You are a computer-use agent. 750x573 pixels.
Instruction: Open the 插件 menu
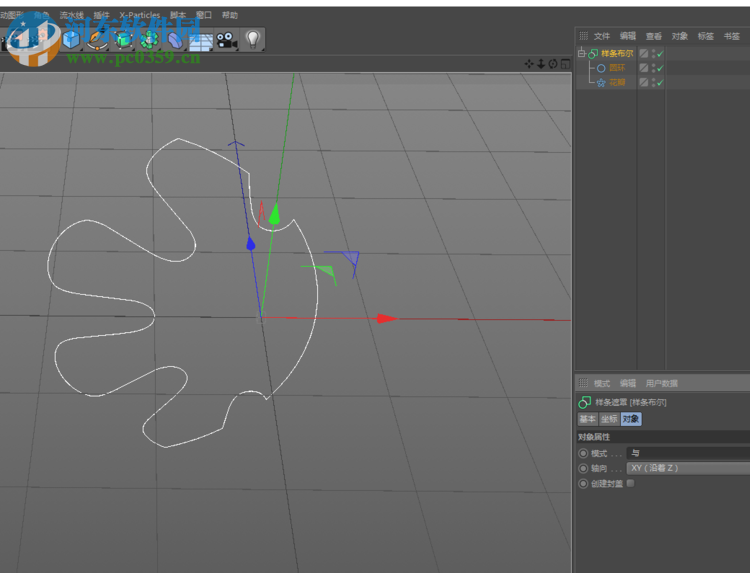click(x=101, y=15)
